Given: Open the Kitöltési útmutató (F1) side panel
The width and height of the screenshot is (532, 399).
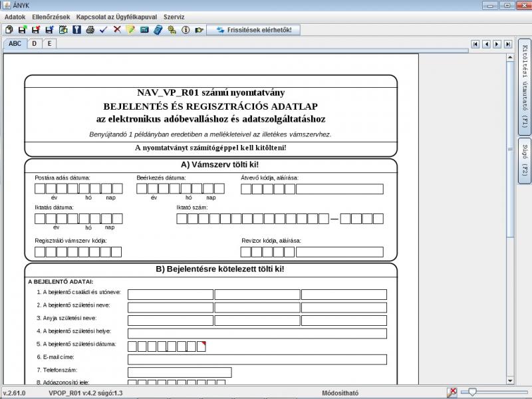Looking at the screenshot, I should coord(525,87).
